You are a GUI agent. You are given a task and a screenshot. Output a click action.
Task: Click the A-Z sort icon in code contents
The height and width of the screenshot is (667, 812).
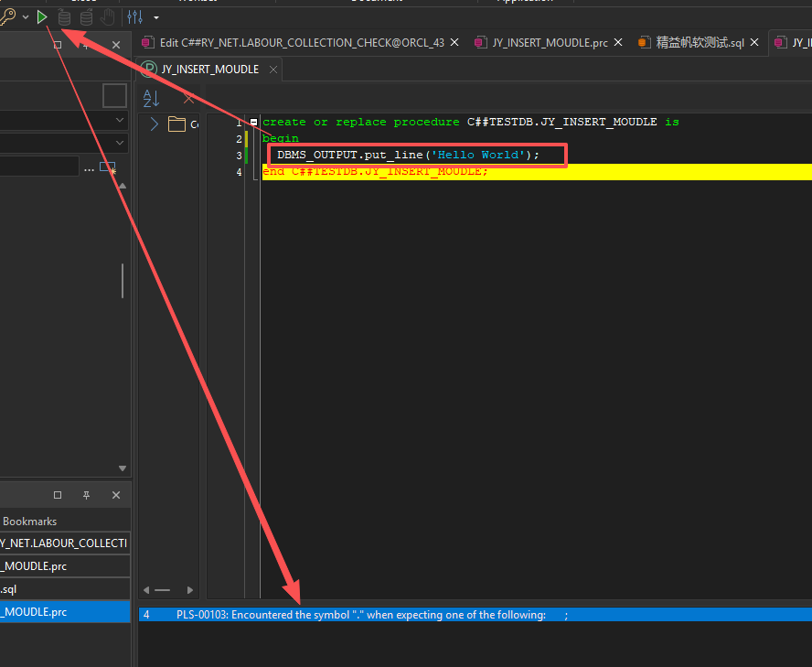(151, 98)
